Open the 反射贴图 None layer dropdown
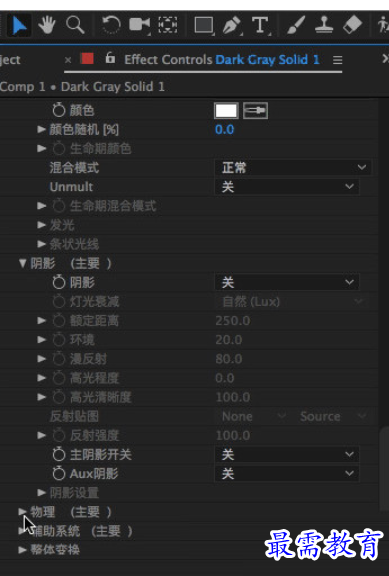 click(253, 416)
